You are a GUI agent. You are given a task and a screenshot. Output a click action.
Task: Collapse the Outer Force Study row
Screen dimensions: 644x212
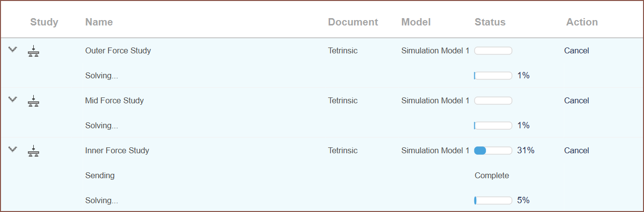pos(13,49)
